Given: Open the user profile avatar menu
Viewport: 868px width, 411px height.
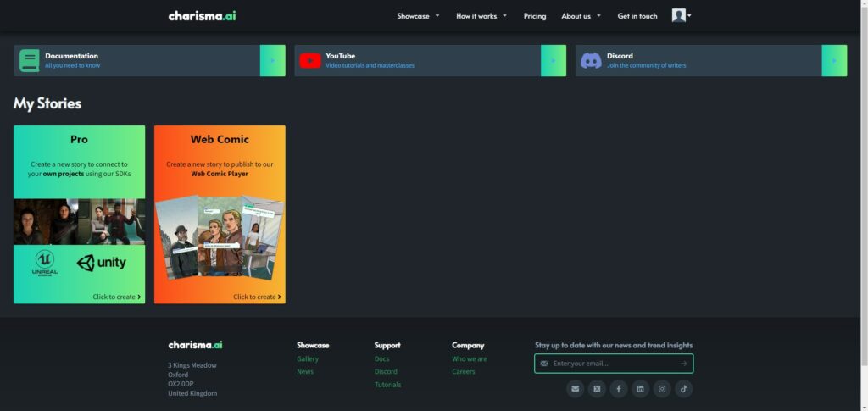Looking at the screenshot, I should tap(682, 16).
